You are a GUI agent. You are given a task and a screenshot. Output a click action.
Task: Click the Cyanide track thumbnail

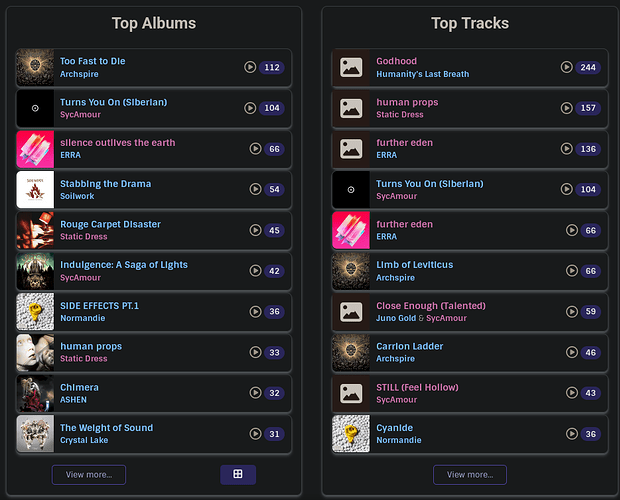click(351, 435)
